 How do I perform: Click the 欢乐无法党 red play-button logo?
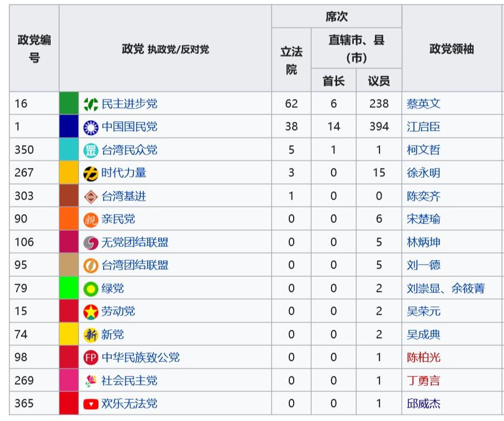click(x=91, y=404)
